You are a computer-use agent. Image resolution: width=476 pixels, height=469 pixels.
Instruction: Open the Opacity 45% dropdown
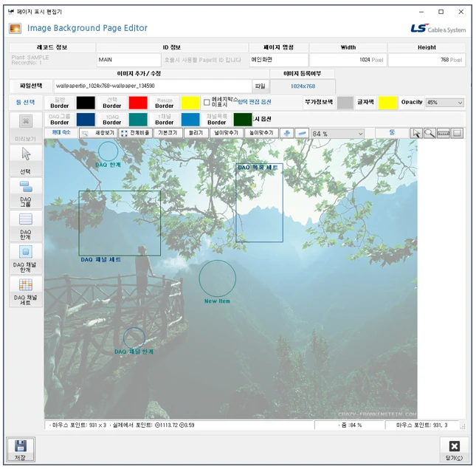click(445, 103)
